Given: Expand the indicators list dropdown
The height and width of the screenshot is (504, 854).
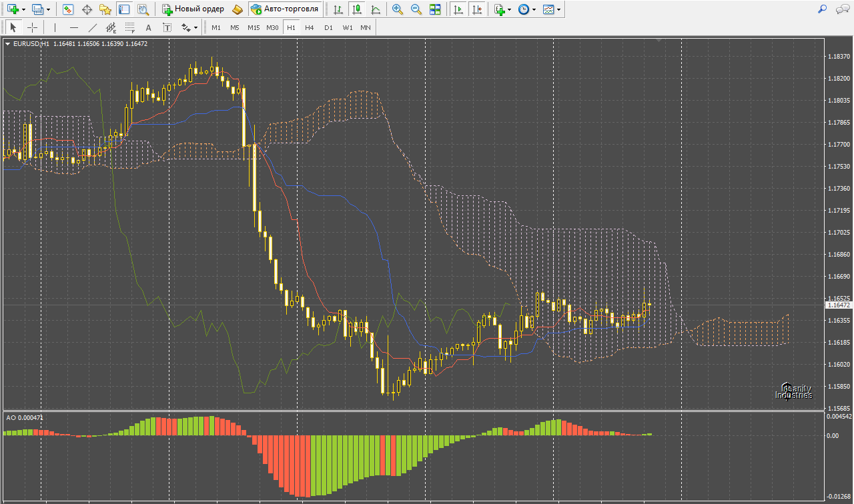Looking at the screenshot, I should click(x=510, y=10).
